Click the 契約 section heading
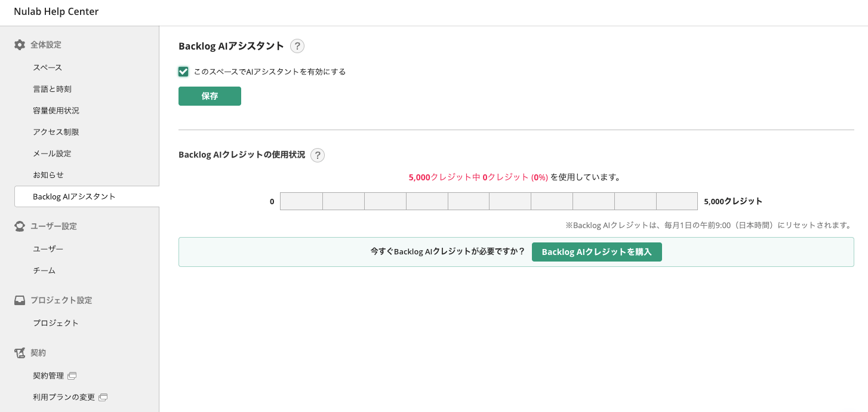This screenshot has width=868, height=412. pyautogui.click(x=38, y=353)
